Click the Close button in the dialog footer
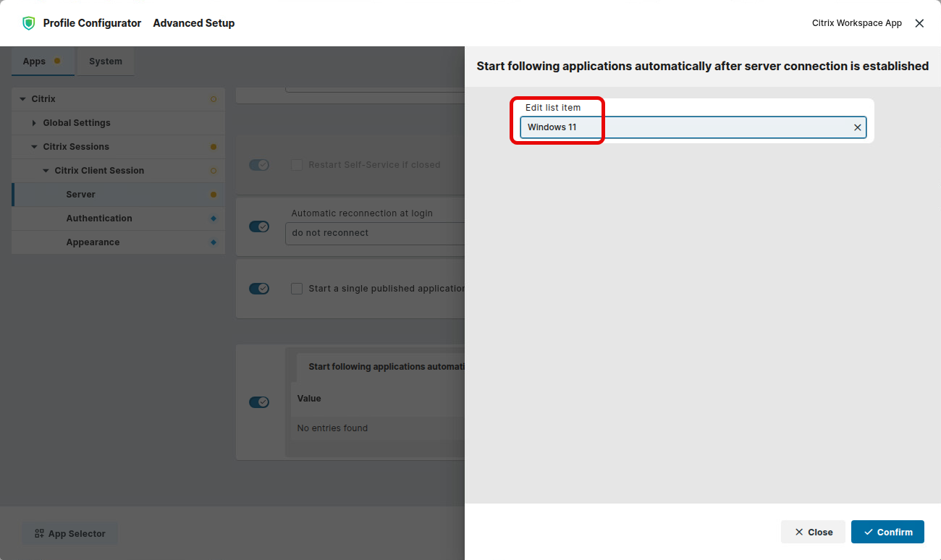Screen dimensions: 941x560 click(x=813, y=532)
